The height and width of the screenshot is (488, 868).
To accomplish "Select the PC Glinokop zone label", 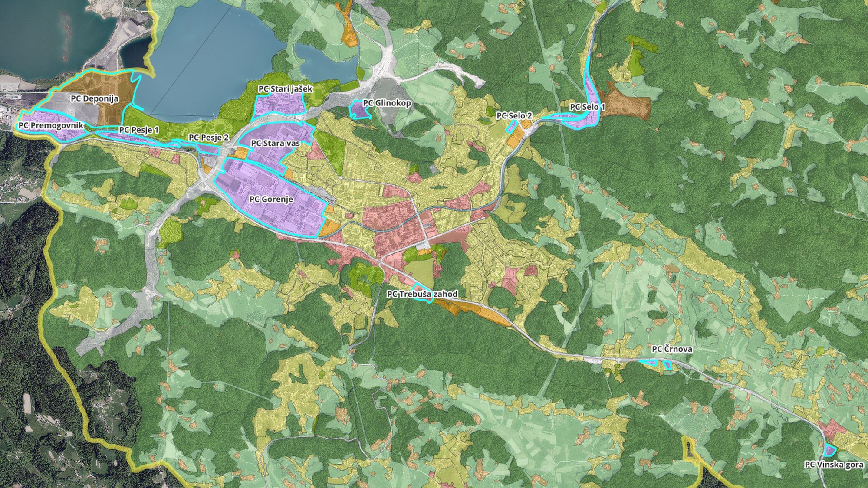I will (387, 103).
